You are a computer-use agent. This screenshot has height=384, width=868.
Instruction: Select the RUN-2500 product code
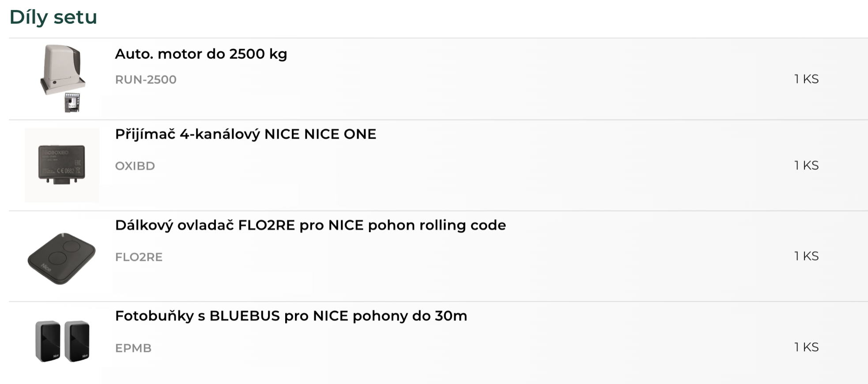(146, 79)
